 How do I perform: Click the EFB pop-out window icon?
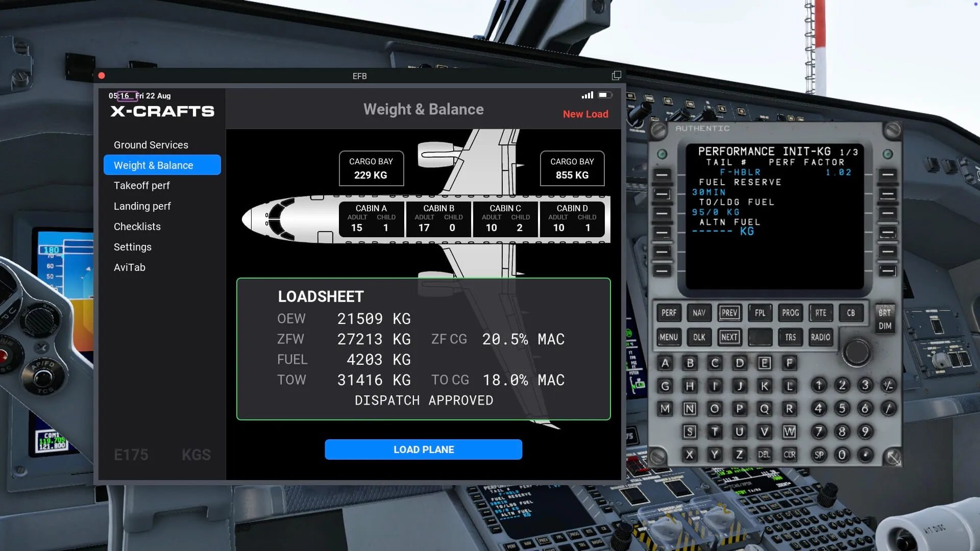[x=616, y=76]
